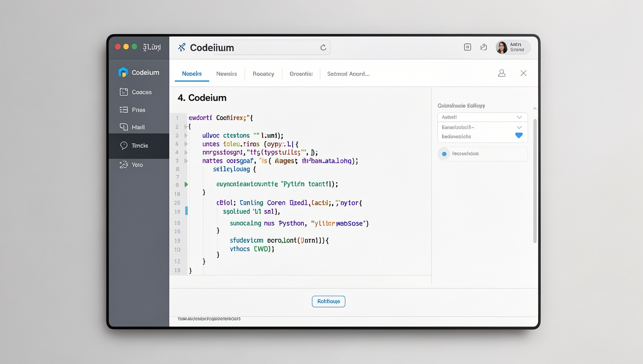Click the scroll up arrow above the scrollbar
Screen dimensions: 643x364
(x=535, y=108)
